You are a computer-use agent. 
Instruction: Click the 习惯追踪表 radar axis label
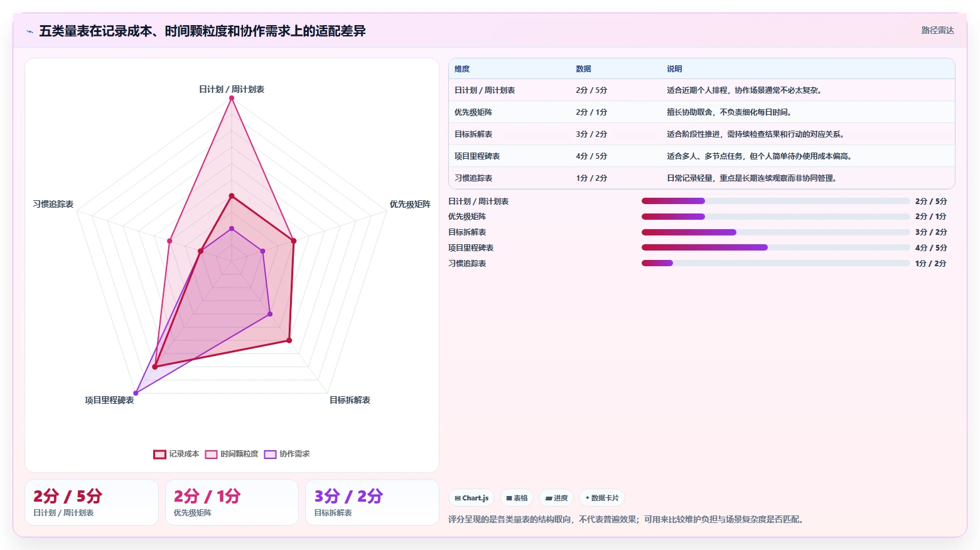[x=53, y=204]
